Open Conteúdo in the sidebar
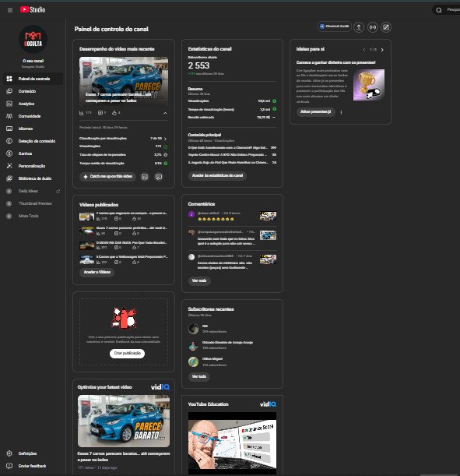This screenshot has width=460, height=476. pyautogui.click(x=27, y=91)
